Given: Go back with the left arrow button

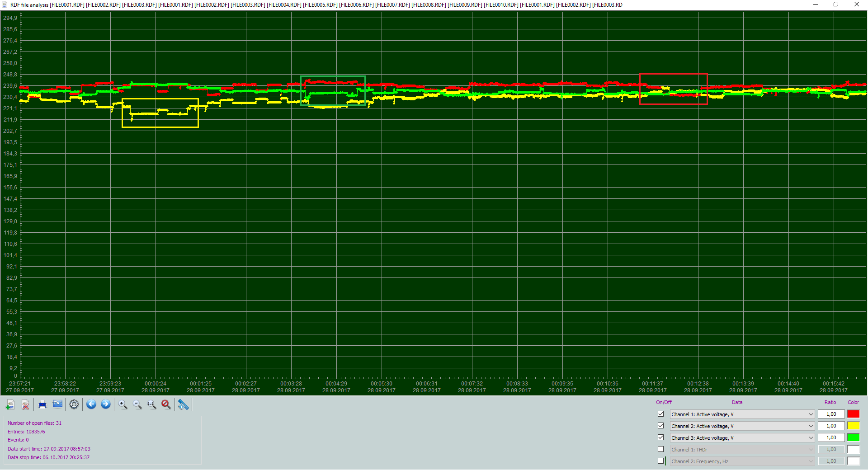Looking at the screenshot, I should click(x=91, y=404).
